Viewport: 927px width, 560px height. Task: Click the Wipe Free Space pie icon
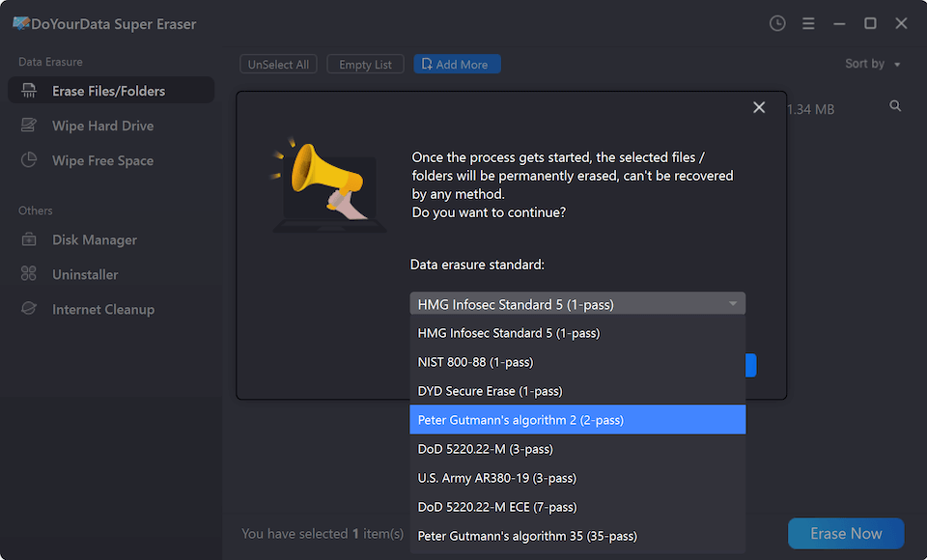28,160
